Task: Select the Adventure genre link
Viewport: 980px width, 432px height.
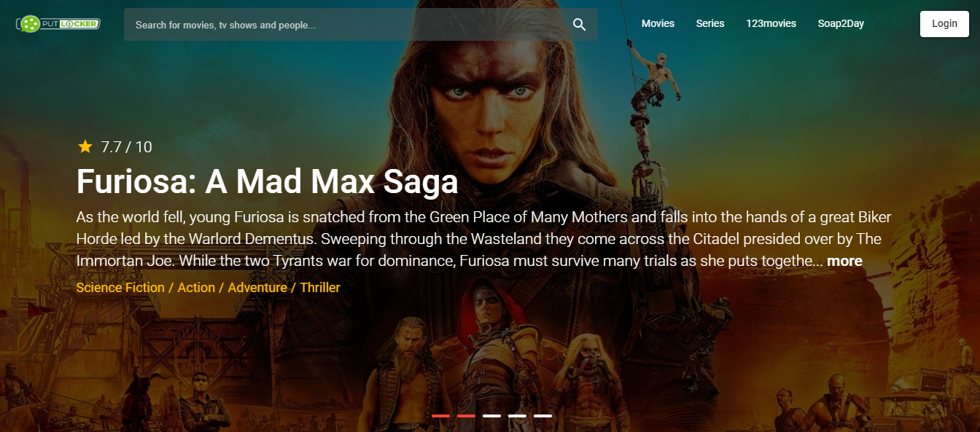Action: tap(257, 288)
